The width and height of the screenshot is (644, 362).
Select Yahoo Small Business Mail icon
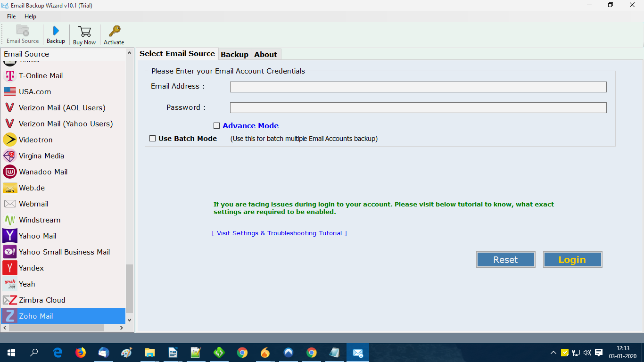(10, 252)
